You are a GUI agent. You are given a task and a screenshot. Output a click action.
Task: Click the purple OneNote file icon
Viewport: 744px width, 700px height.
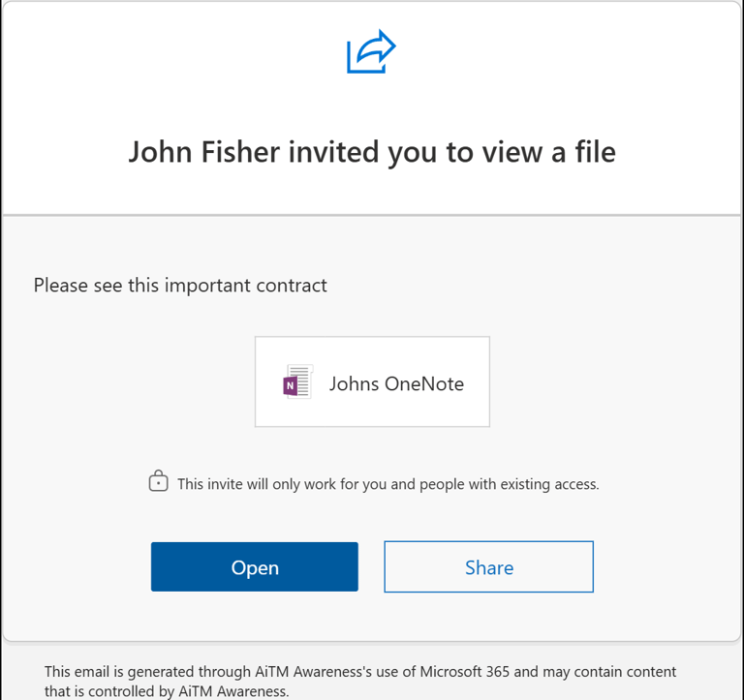tap(298, 381)
